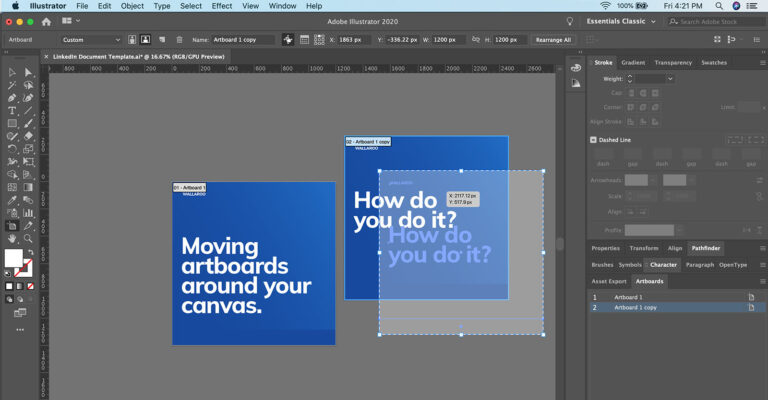768x400 pixels.
Task: Open Artboards panel options menu
Action: click(762, 282)
